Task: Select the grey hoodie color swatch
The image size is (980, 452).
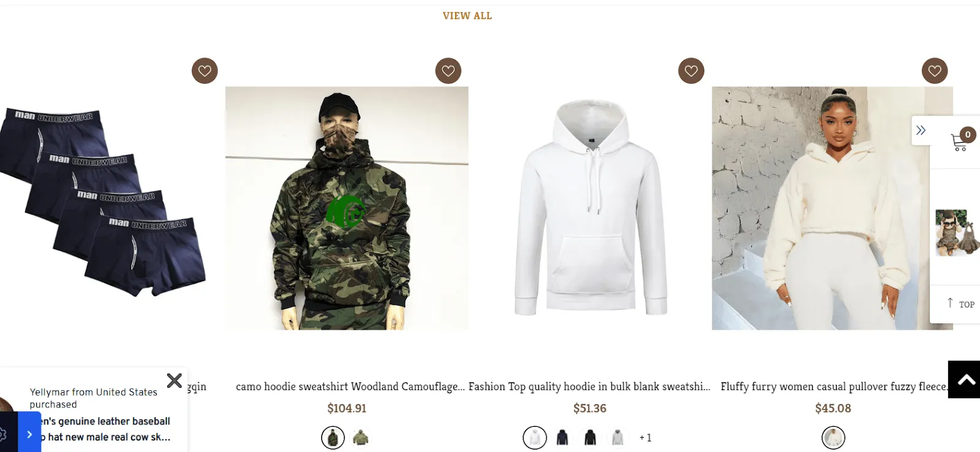Action: point(617,437)
